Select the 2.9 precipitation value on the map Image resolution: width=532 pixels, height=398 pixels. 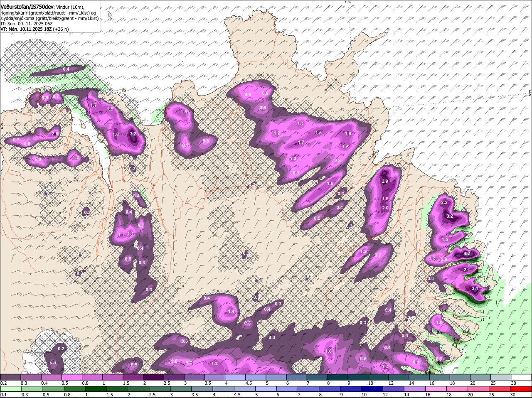tap(385, 182)
